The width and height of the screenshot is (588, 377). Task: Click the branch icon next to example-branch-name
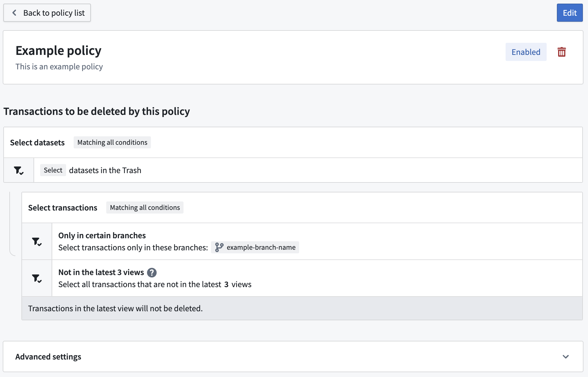219,247
